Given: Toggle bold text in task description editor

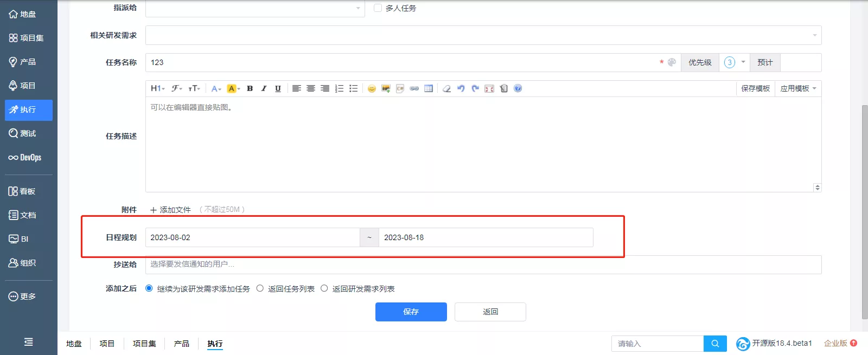Looking at the screenshot, I should [x=250, y=88].
